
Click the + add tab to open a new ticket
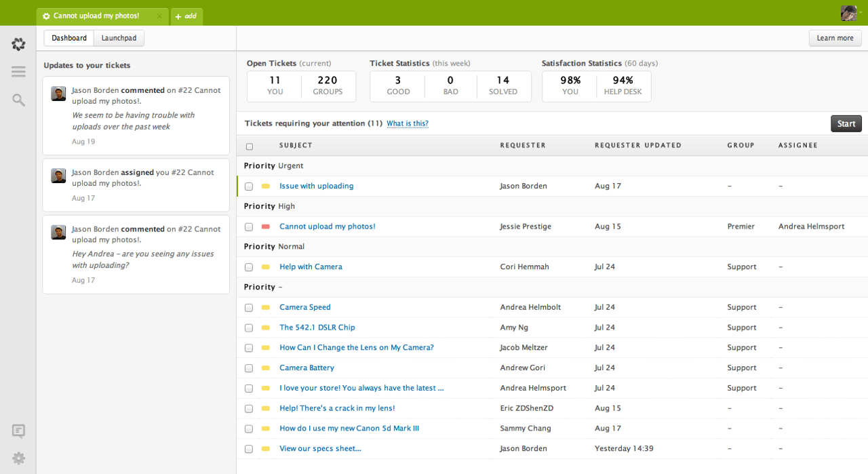click(186, 15)
